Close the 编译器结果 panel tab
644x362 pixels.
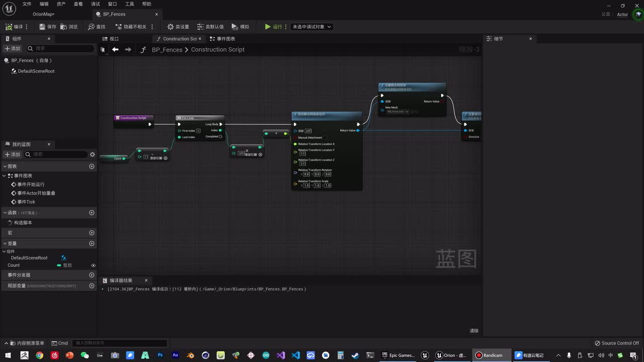(x=146, y=281)
